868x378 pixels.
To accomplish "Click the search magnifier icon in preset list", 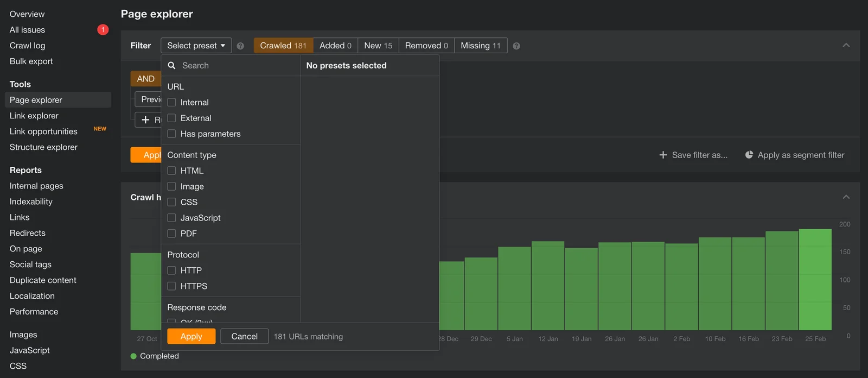I will [x=171, y=66].
